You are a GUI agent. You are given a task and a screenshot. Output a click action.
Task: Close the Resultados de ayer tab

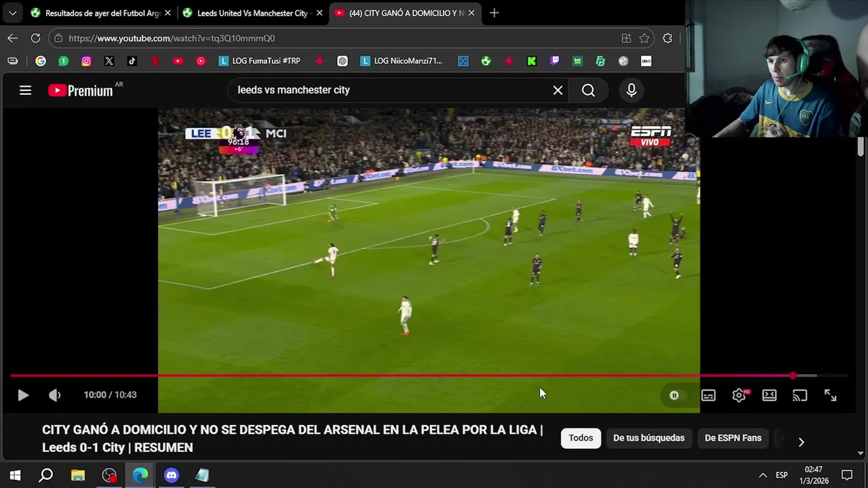coord(167,13)
